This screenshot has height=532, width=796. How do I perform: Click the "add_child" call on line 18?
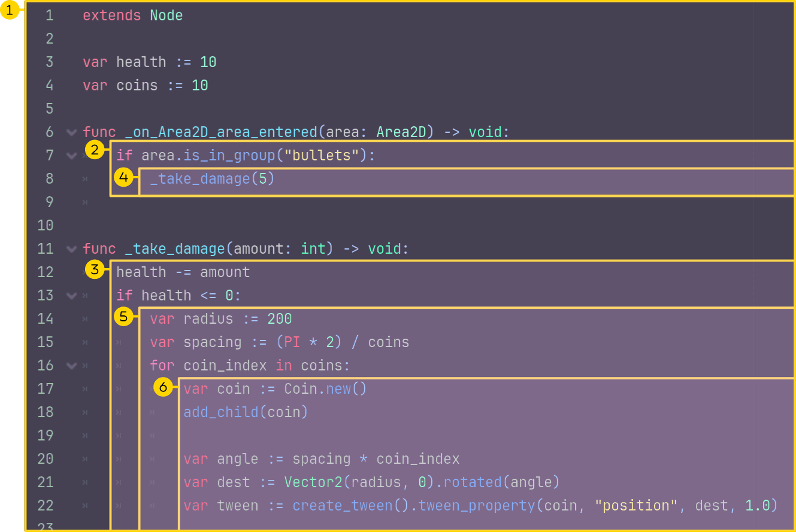221,412
